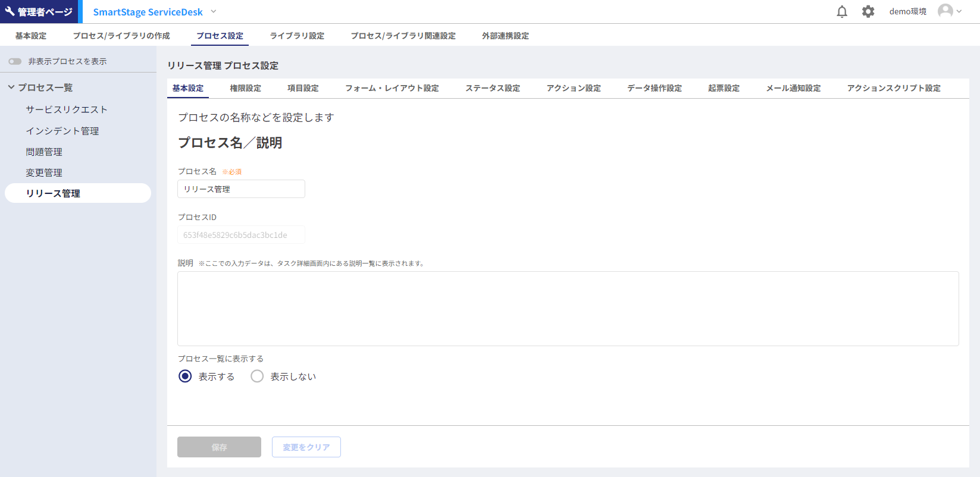Open プロセス/ライブラリの作成 menu
Viewport: 980px width, 477px height.
[x=121, y=36]
